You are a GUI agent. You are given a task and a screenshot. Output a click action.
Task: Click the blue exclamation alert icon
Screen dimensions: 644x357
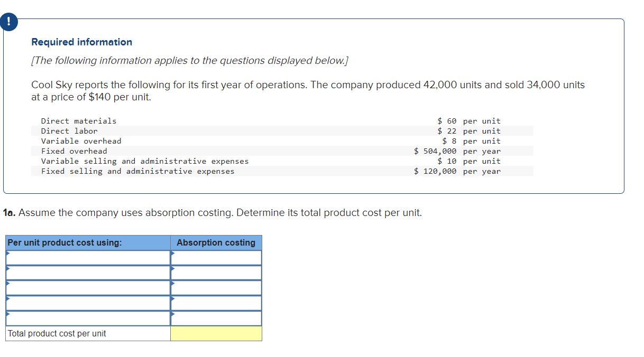10,22
